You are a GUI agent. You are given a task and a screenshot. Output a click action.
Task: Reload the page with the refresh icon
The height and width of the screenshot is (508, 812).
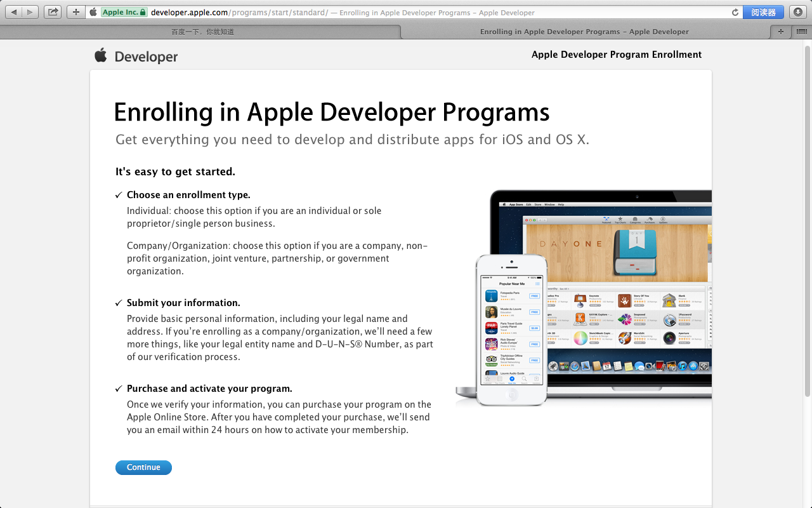[x=735, y=12]
